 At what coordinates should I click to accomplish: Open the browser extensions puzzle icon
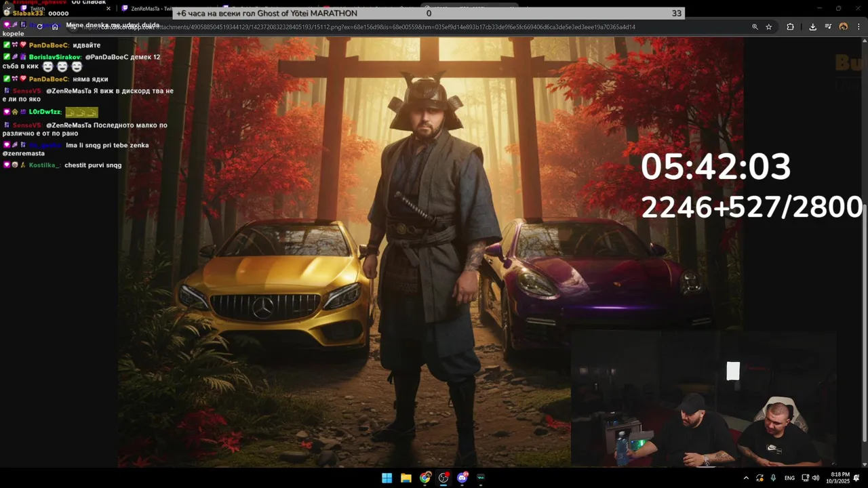pos(790,27)
